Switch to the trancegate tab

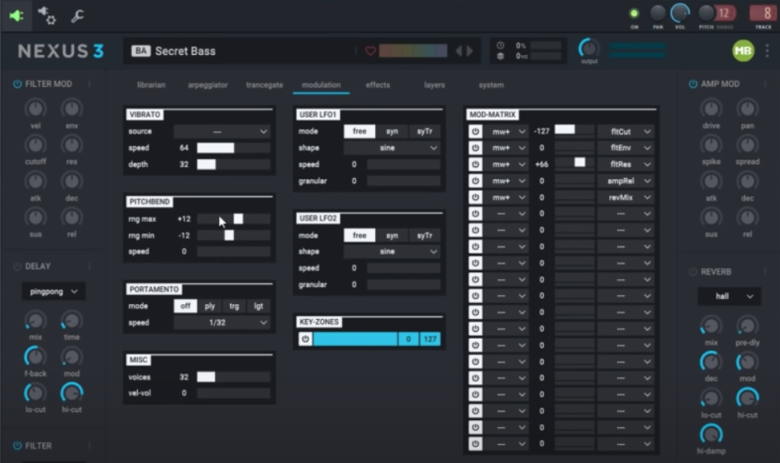point(265,85)
